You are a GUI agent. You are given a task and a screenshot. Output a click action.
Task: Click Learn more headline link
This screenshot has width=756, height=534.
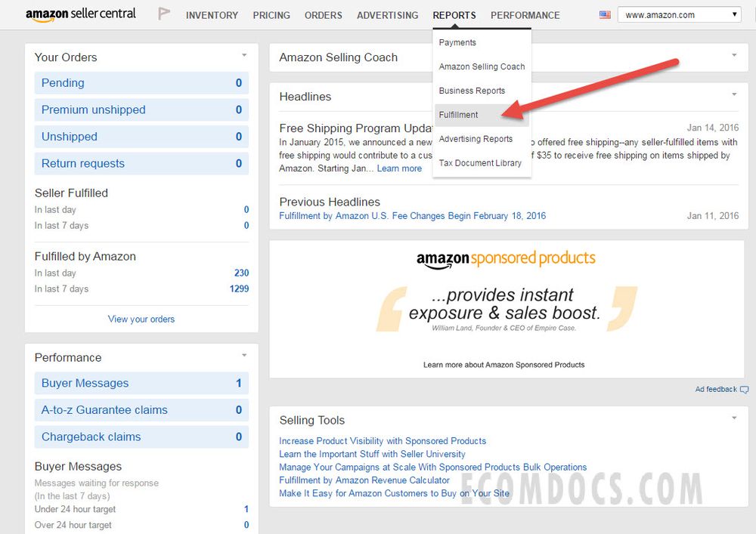click(399, 168)
